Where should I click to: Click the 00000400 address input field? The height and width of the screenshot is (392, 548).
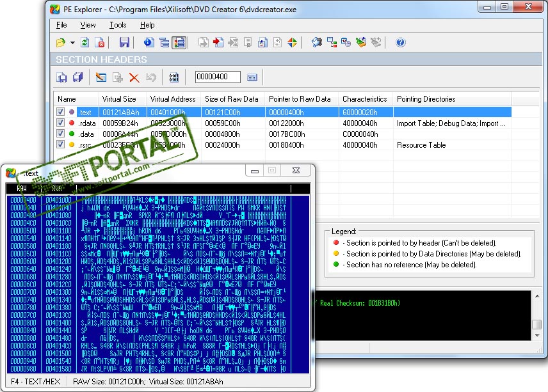[218, 77]
